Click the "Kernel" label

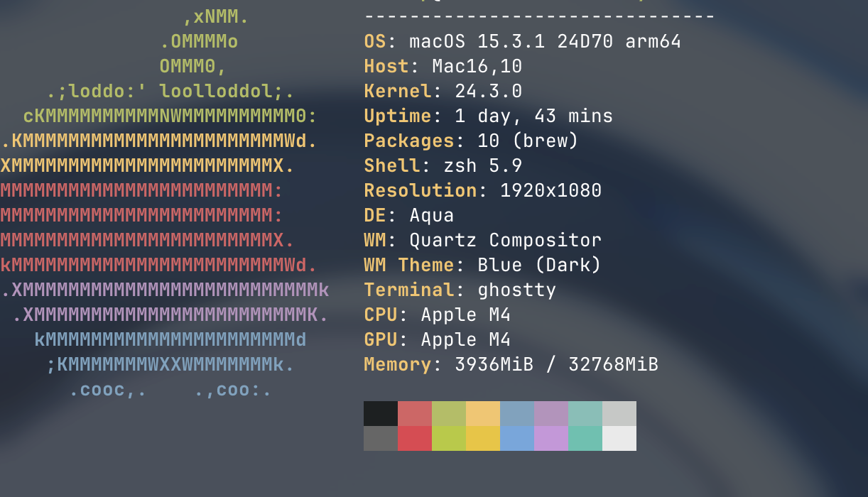398,91
